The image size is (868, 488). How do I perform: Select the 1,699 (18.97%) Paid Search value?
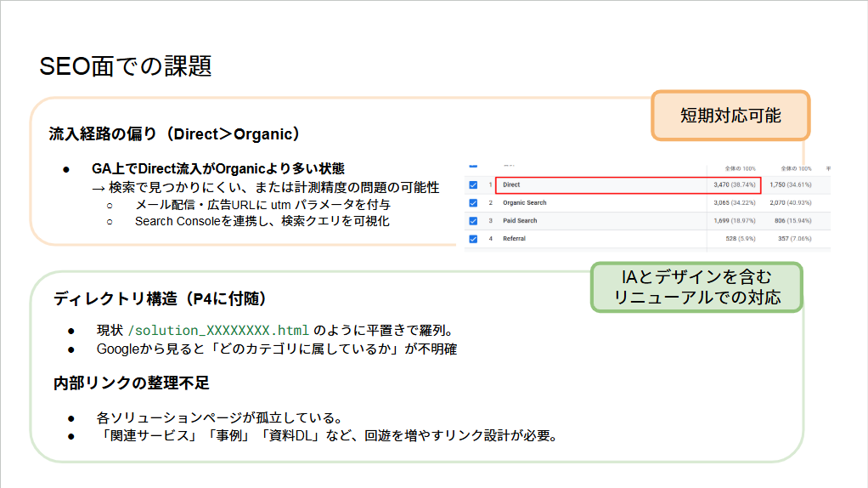click(736, 221)
